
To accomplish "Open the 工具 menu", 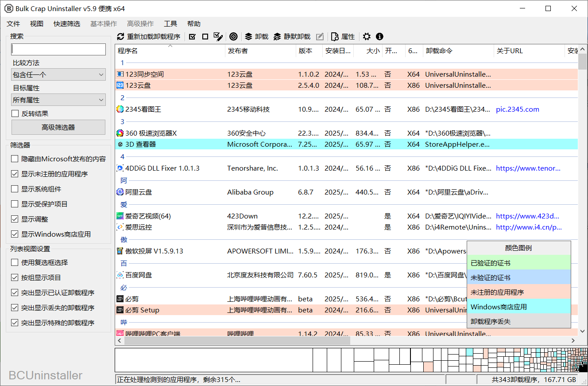I will coord(170,24).
